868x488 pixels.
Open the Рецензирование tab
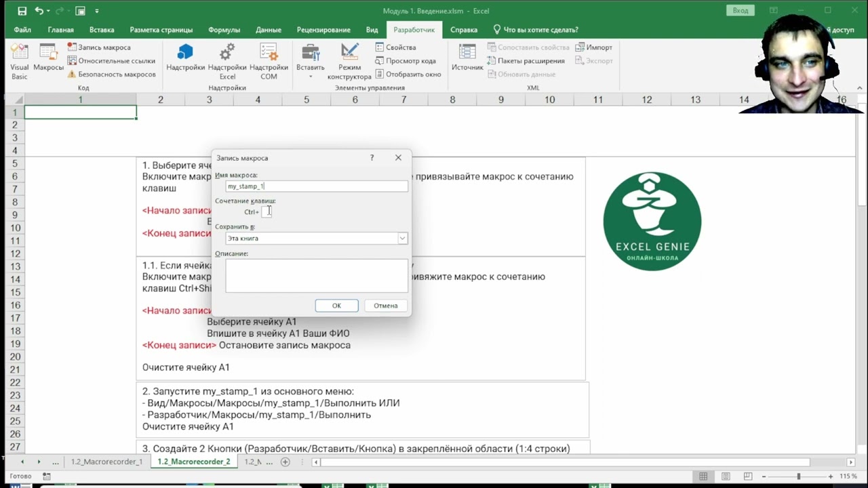[323, 30]
